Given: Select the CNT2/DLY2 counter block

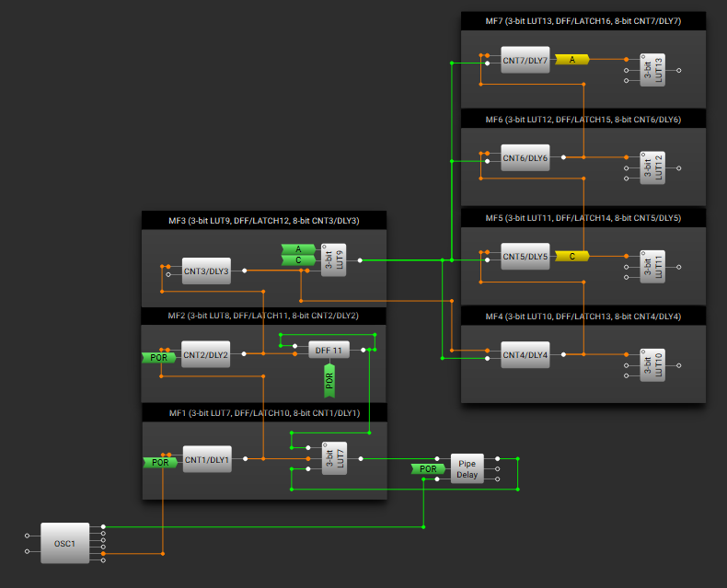Looking at the screenshot, I should [206, 354].
